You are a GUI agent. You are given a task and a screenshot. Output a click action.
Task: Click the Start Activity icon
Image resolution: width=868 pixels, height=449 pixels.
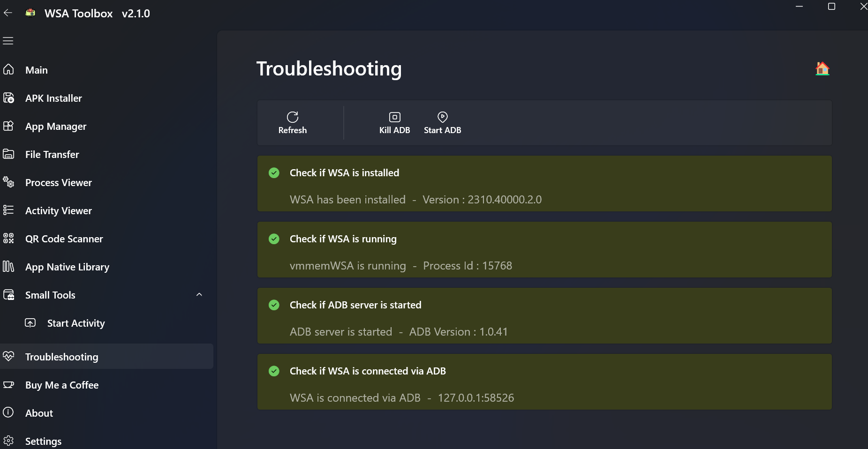click(30, 323)
